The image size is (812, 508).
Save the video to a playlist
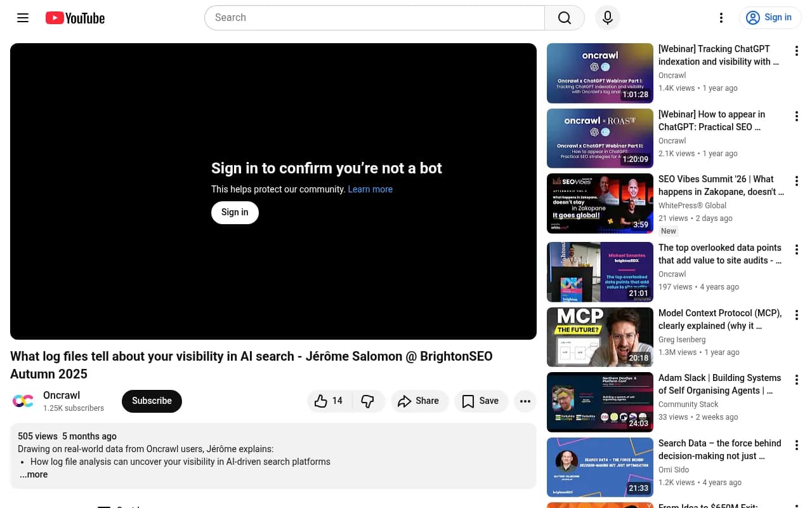481,401
